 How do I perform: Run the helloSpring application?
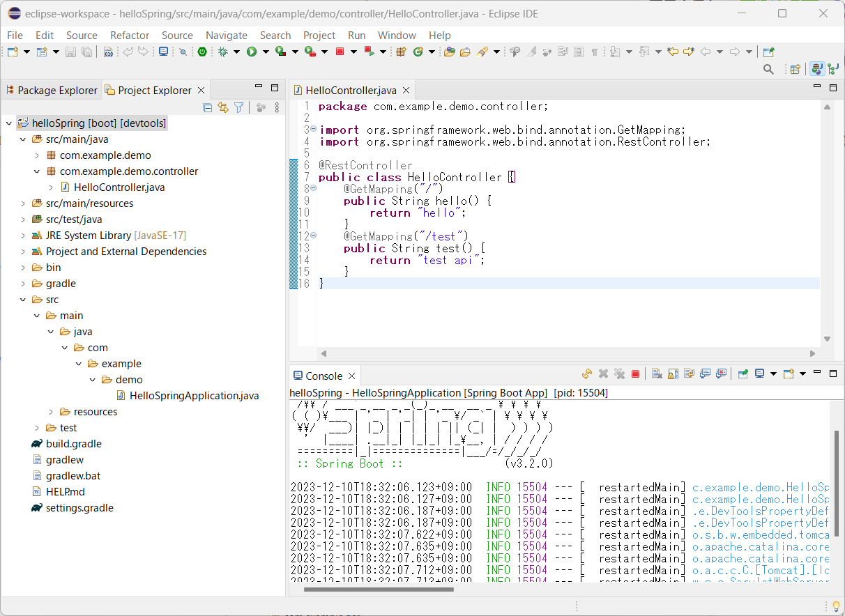252,52
